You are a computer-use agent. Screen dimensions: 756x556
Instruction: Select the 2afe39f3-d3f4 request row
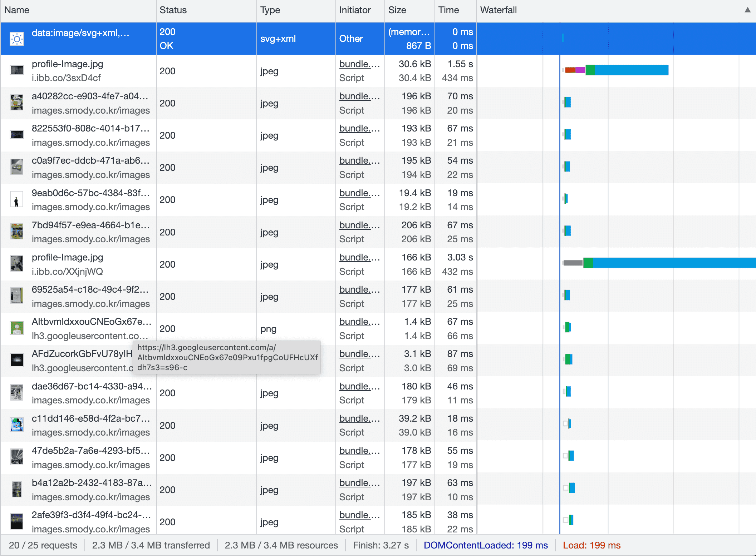coord(91,515)
